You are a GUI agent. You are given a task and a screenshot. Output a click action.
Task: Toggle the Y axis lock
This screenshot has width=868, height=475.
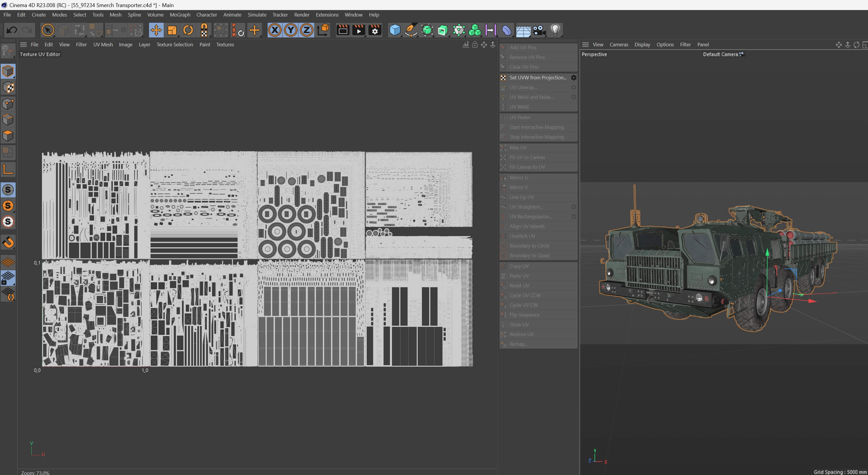coord(290,30)
